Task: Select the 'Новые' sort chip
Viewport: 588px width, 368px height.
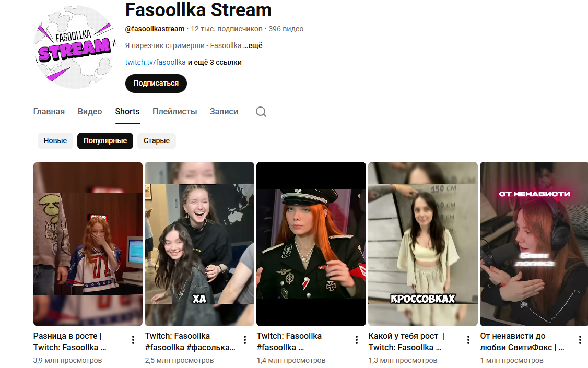Action: pyautogui.click(x=55, y=141)
